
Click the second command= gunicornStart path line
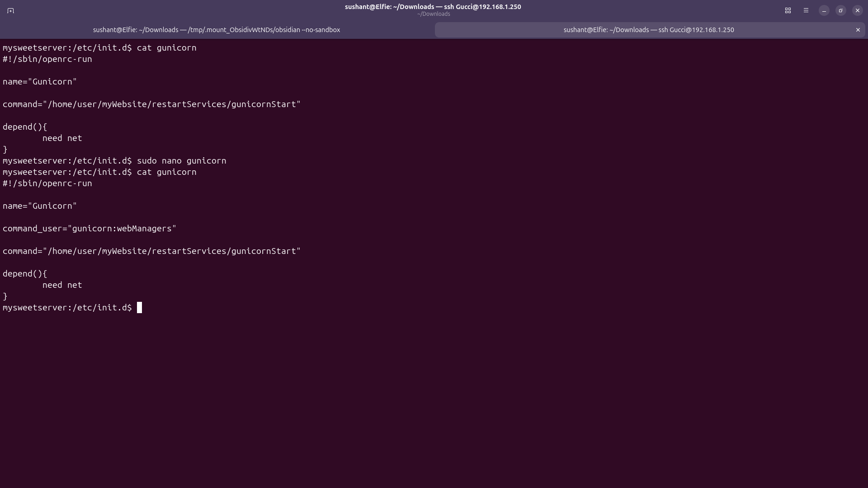click(151, 251)
